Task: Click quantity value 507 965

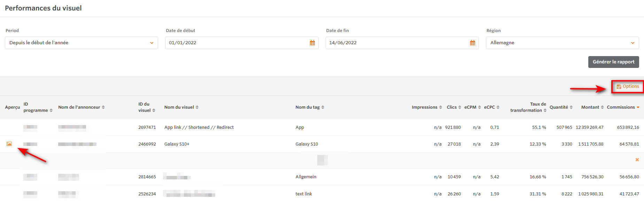Action: point(564,127)
